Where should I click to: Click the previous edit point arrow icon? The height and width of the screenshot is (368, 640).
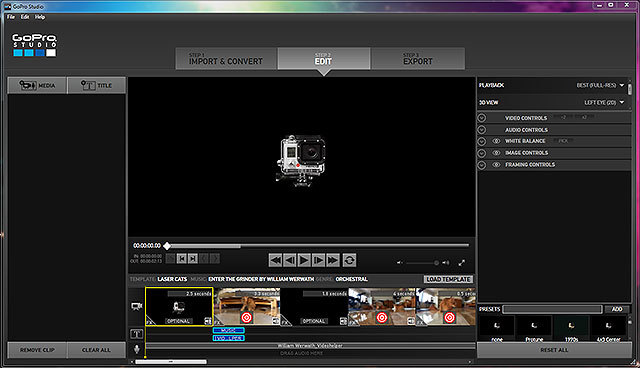click(204, 259)
